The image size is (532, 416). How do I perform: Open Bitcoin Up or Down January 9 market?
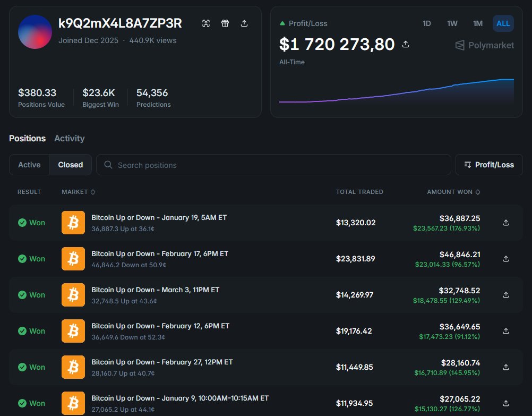(x=180, y=398)
